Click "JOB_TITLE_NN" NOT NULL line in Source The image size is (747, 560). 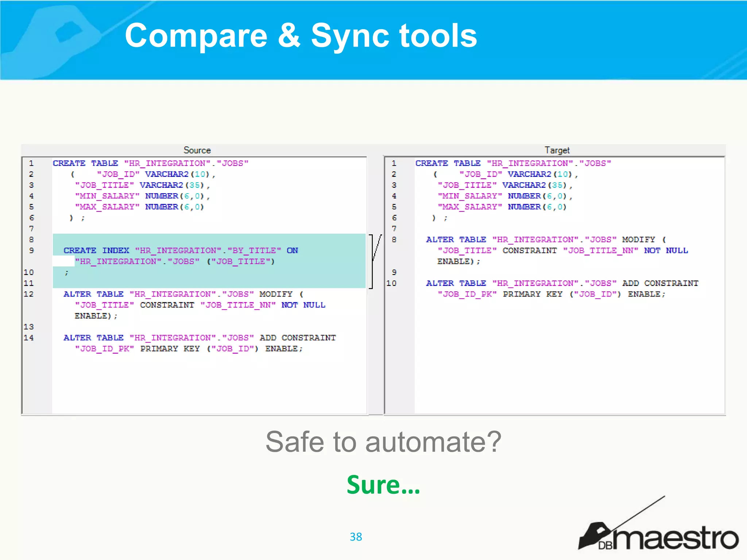pyautogui.click(x=200, y=305)
